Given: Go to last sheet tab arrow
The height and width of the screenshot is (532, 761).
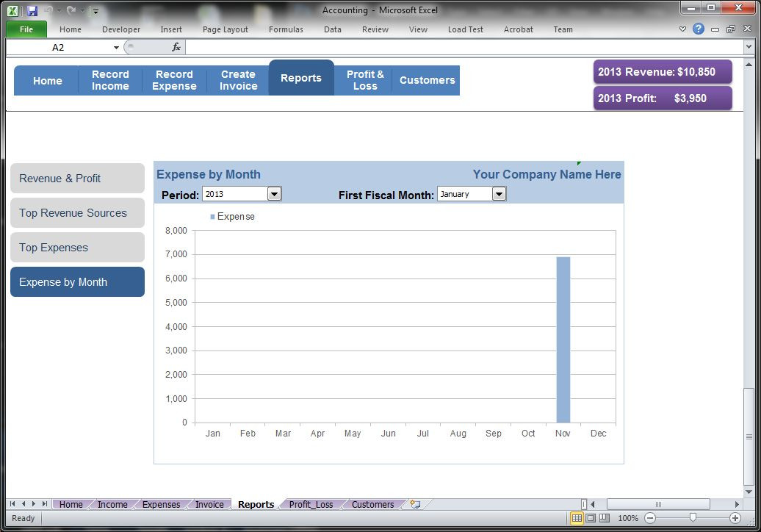Looking at the screenshot, I should [x=44, y=504].
